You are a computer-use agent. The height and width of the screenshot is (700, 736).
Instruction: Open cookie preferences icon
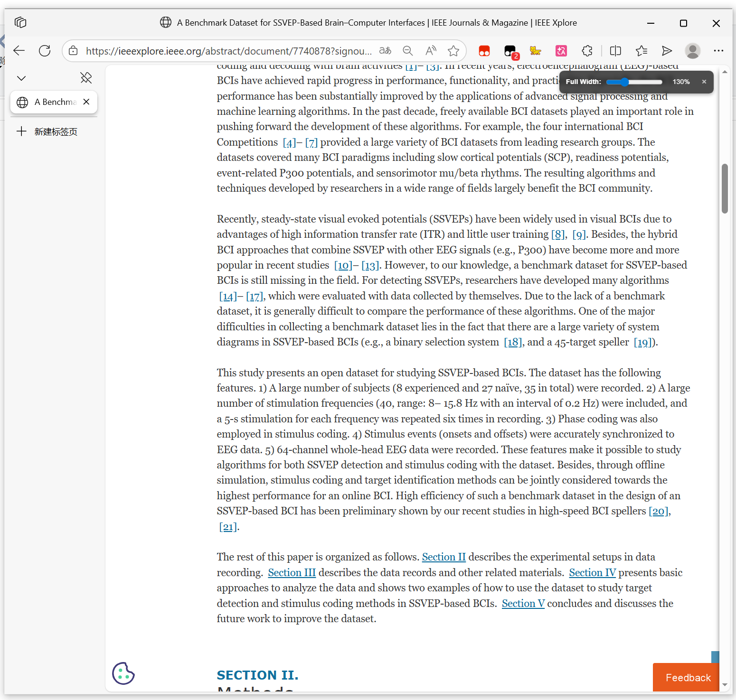[x=123, y=673]
